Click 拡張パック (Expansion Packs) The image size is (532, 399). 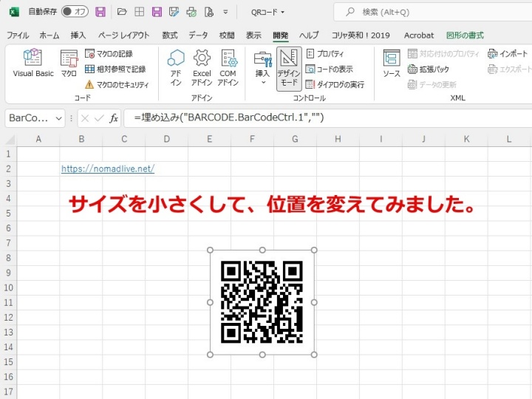(429, 69)
